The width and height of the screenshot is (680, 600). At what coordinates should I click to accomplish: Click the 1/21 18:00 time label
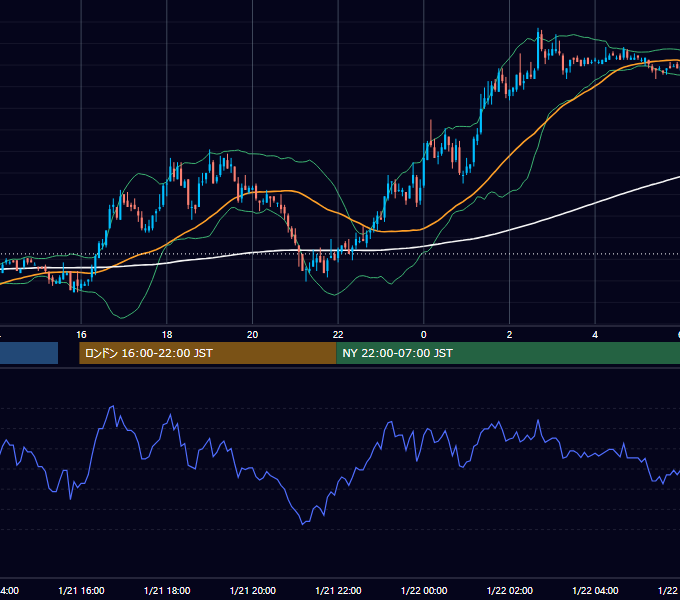(x=167, y=590)
